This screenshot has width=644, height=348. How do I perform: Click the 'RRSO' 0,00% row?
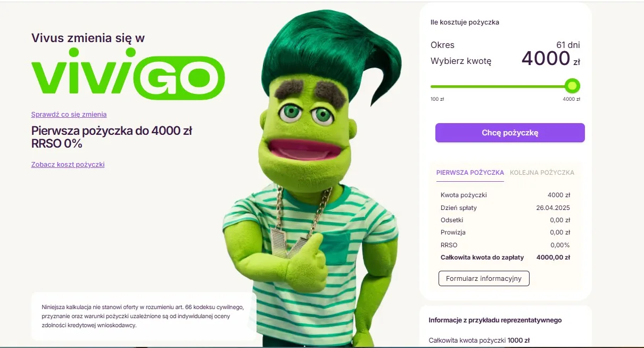[x=505, y=245]
